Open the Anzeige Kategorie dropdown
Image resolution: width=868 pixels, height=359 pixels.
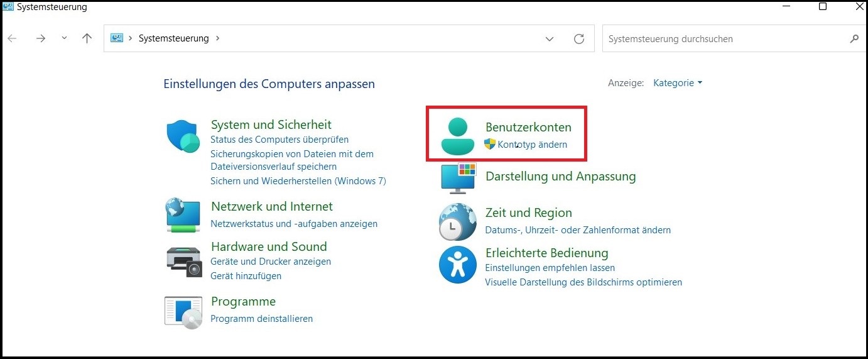point(678,83)
